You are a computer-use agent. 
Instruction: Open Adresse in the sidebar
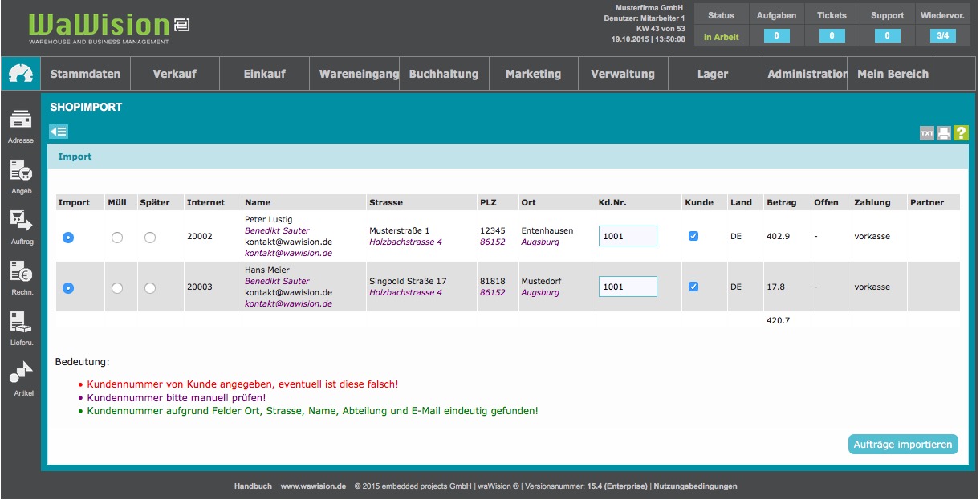pos(20,121)
